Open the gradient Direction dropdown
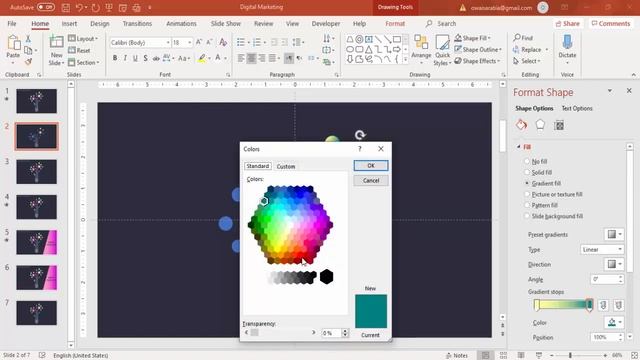Viewport: 640px width, 360px height. click(x=614, y=264)
